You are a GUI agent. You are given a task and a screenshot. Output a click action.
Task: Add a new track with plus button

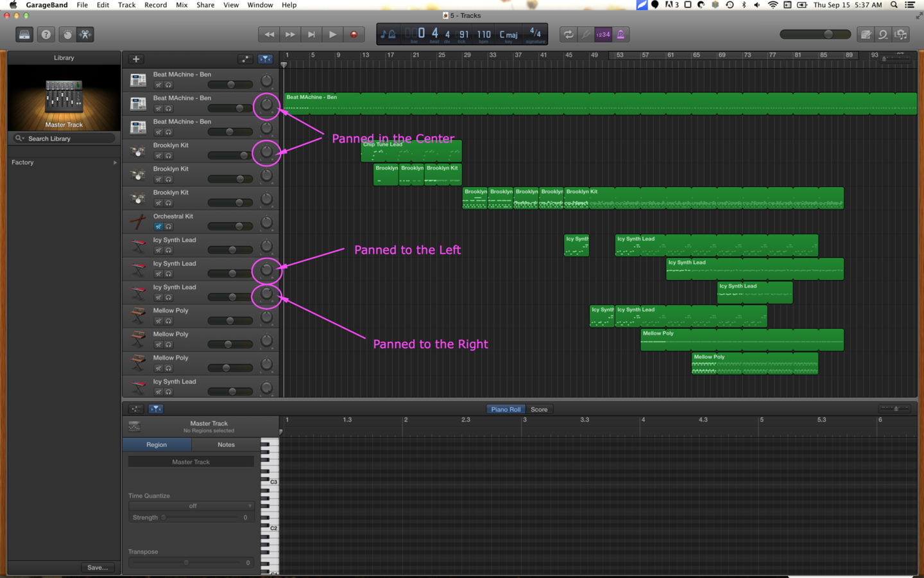click(x=136, y=59)
